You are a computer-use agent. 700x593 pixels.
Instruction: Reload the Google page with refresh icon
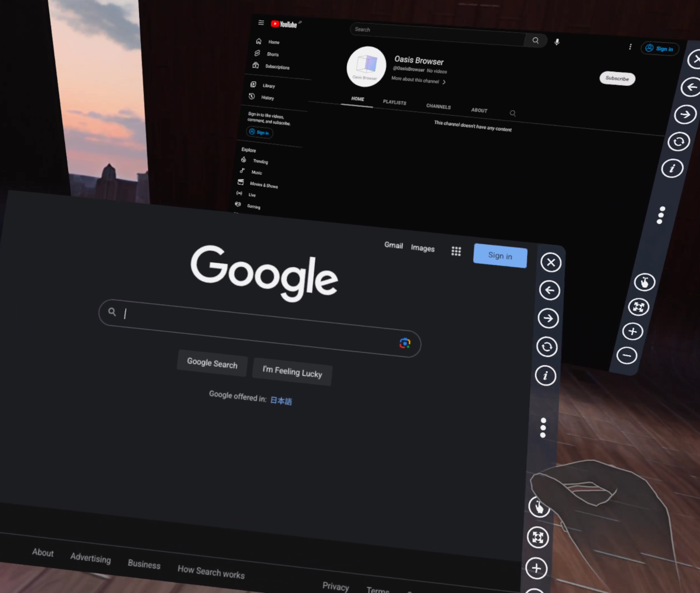[547, 347]
